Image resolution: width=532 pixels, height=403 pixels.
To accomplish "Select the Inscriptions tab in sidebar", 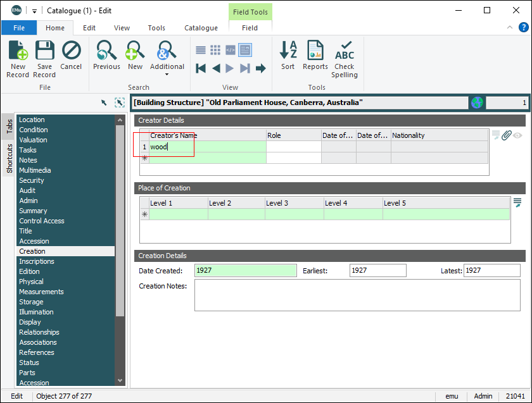I will (37, 261).
